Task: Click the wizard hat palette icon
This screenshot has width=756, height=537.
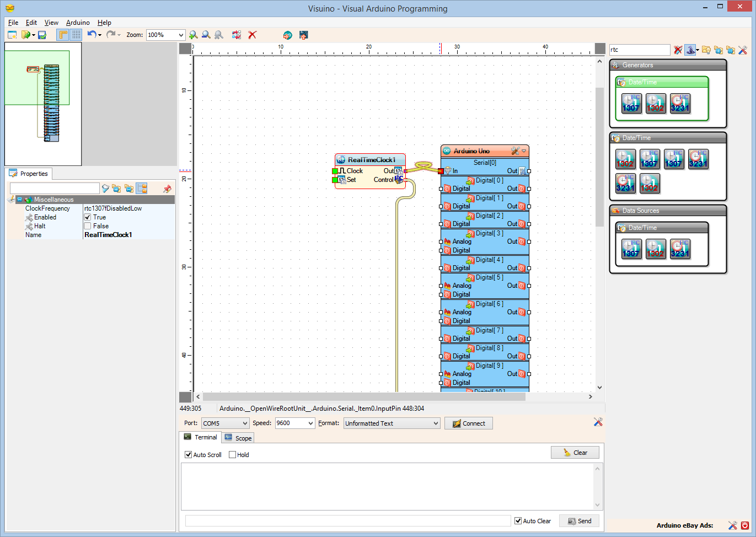Action: (690, 50)
